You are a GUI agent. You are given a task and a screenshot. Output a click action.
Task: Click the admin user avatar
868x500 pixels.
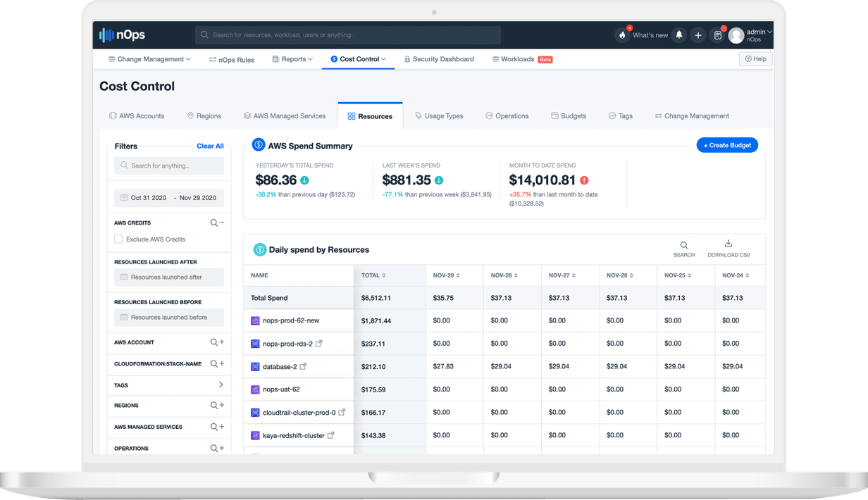coord(736,35)
